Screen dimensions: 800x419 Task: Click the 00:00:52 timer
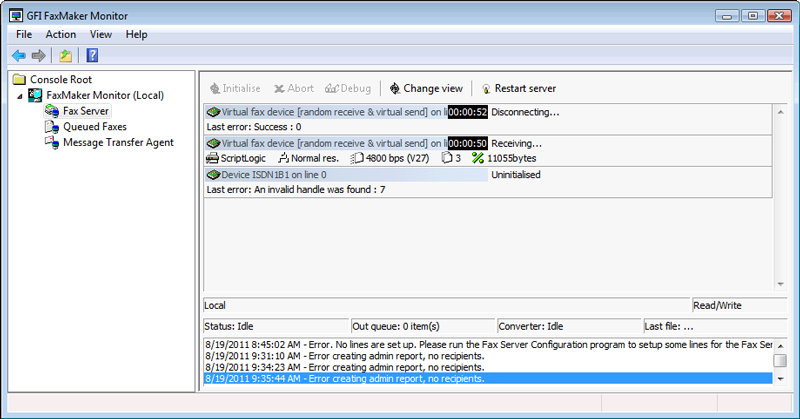tap(467, 112)
